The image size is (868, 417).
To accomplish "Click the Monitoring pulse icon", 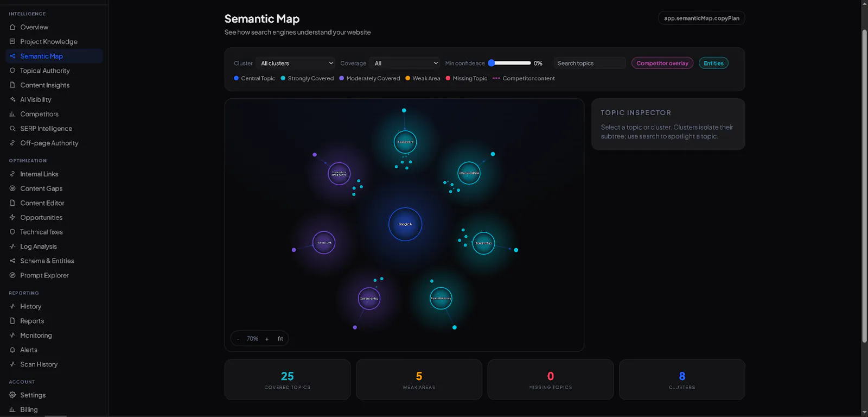I will click(12, 335).
